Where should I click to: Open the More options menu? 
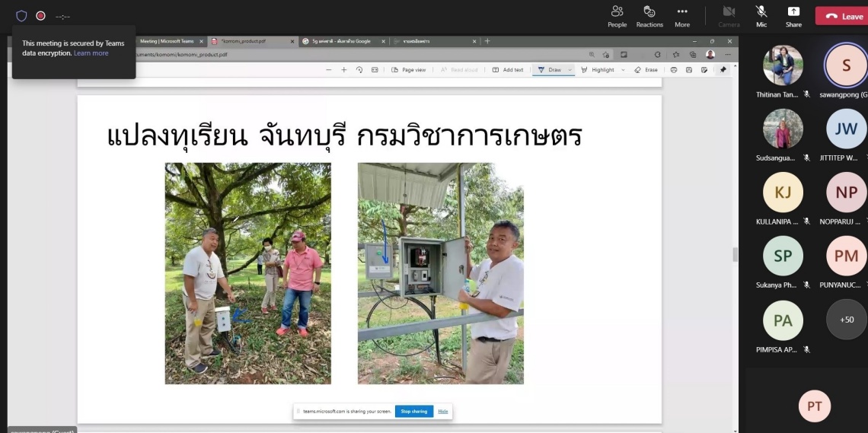point(682,16)
